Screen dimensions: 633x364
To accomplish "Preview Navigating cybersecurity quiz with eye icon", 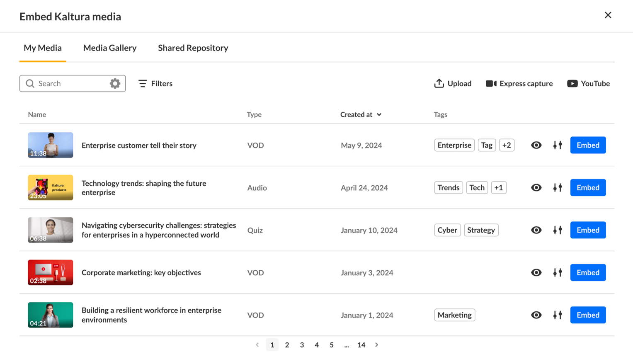I will (x=536, y=230).
